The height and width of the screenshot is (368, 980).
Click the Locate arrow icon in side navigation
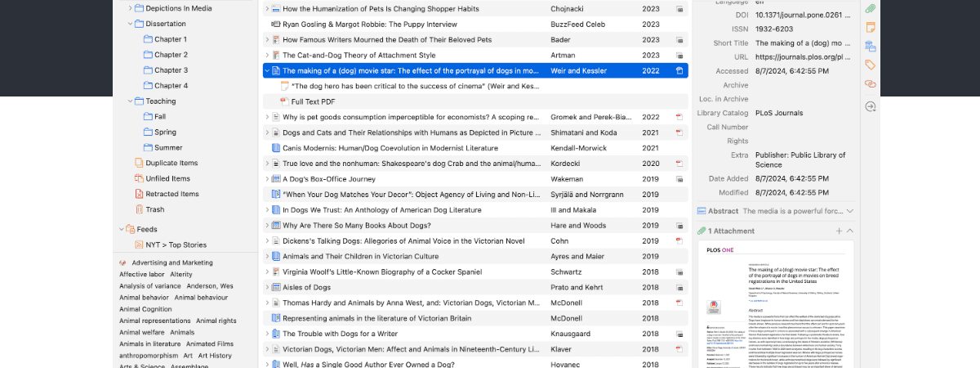pos(870,106)
